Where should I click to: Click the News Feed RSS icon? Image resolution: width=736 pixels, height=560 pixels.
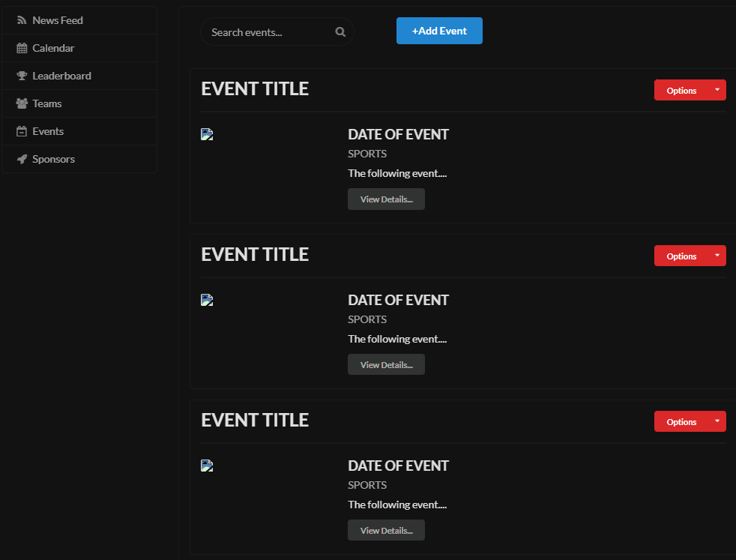click(x=22, y=20)
